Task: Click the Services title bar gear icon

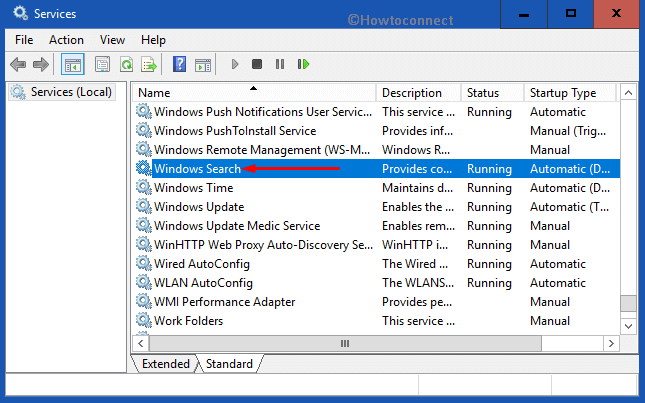Action: coord(20,13)
